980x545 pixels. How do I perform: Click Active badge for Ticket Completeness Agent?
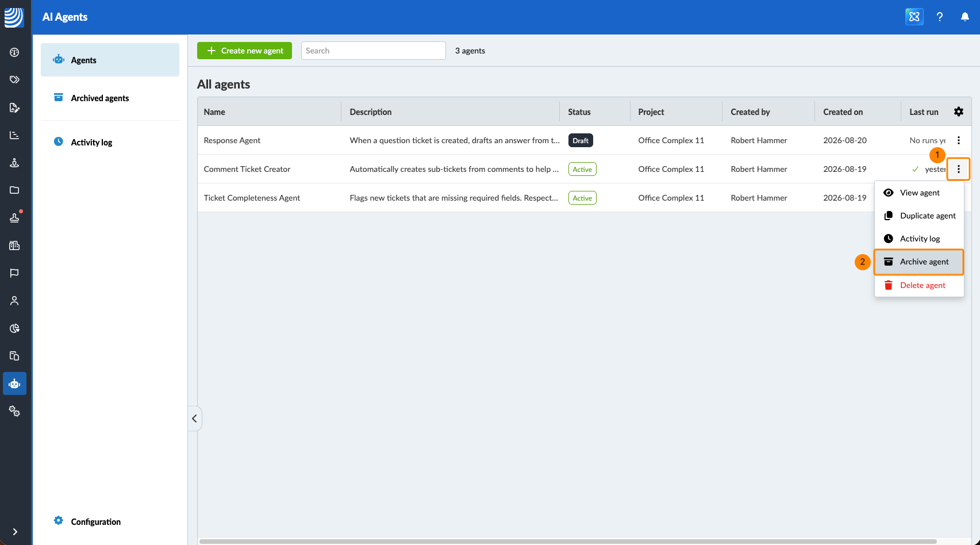pos(582,198)
